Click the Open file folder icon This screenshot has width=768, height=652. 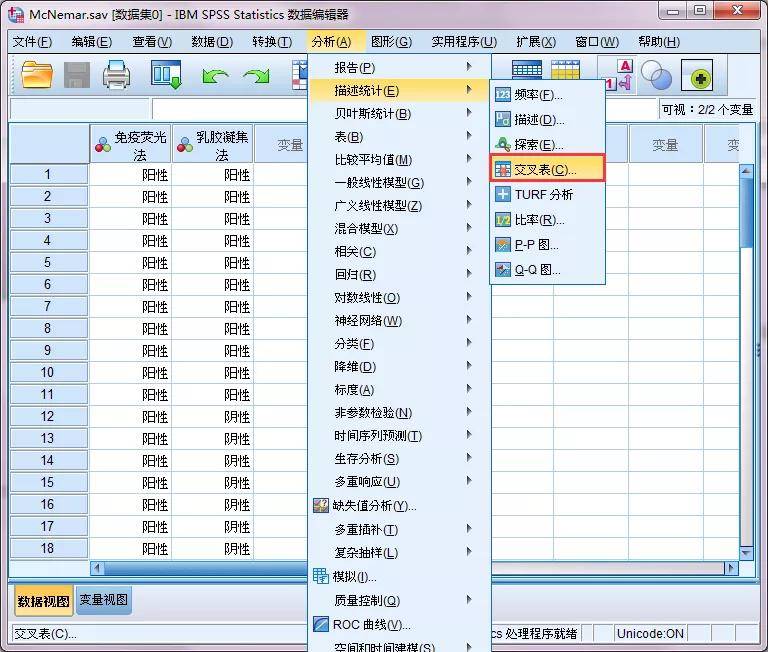pyautogui.click(x=37, y=75)
